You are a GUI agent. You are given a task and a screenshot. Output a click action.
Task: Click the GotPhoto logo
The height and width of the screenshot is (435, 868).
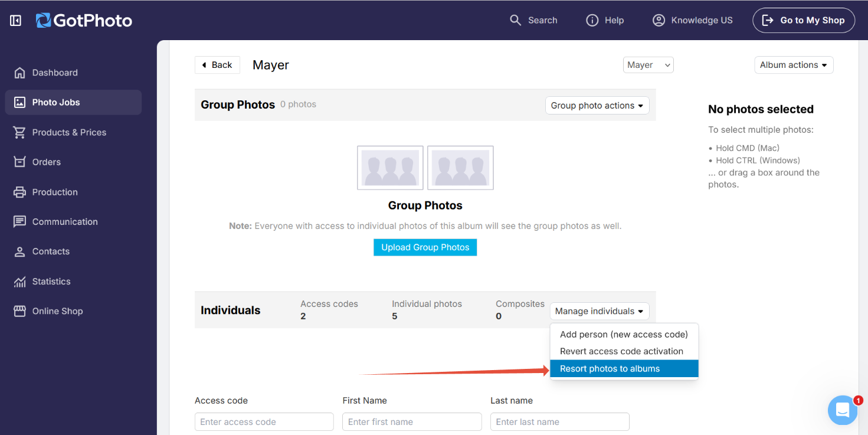coord(84,21)
